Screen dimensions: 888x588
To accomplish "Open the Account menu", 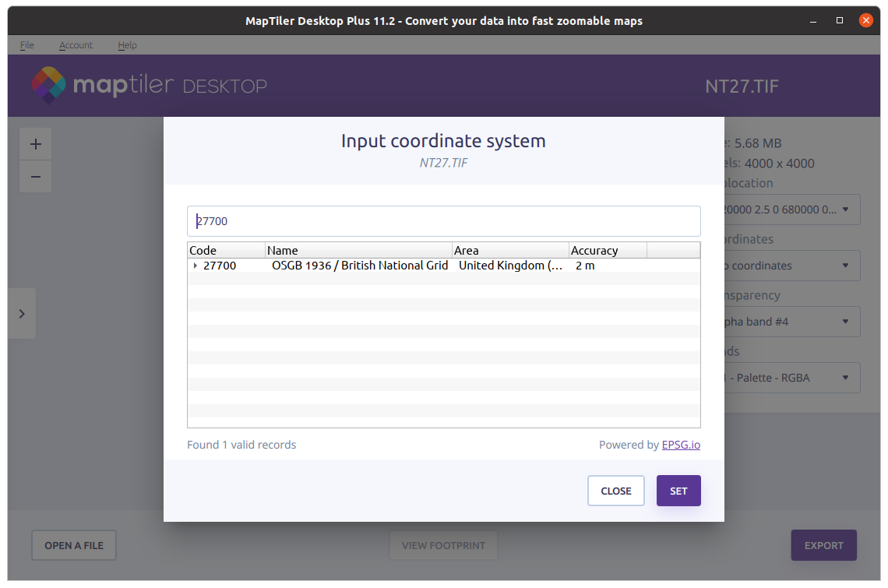I will point(76,45).
